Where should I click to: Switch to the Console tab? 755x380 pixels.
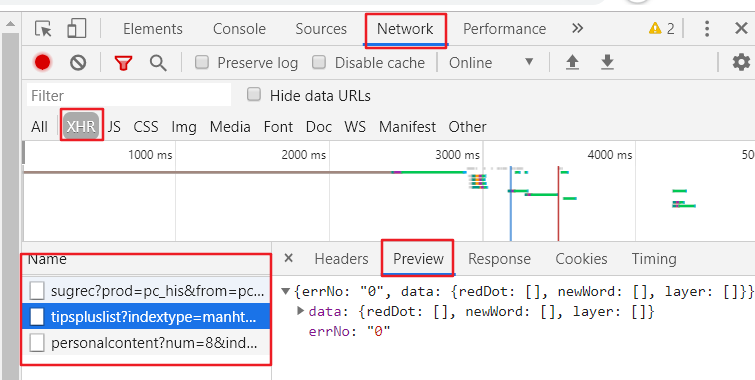click(239, 29)
